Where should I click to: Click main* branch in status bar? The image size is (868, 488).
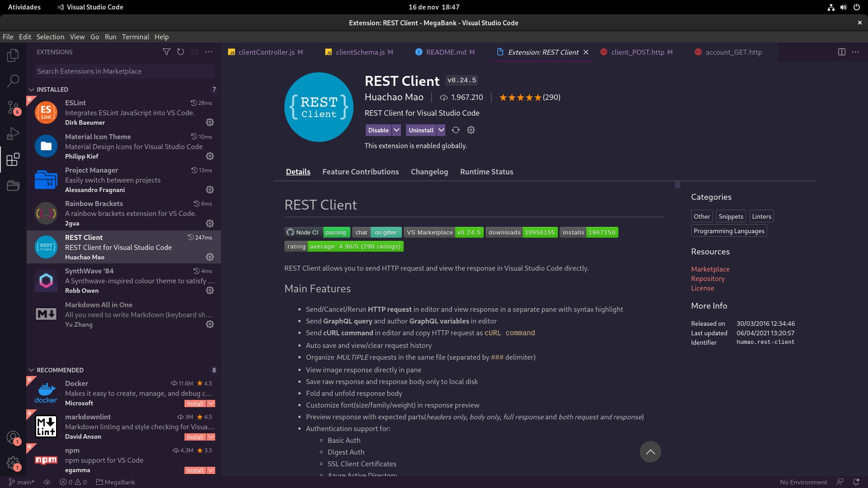(x=22, y=482)
